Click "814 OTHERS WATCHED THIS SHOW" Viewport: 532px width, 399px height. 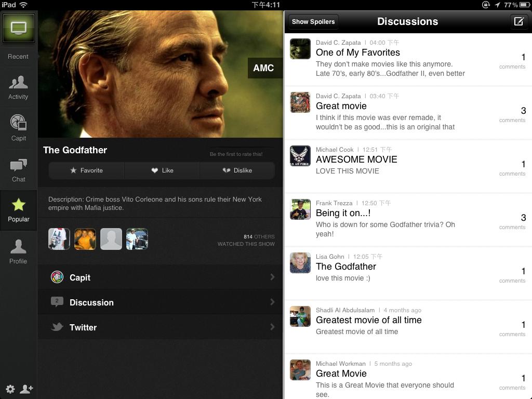(246, 240)
